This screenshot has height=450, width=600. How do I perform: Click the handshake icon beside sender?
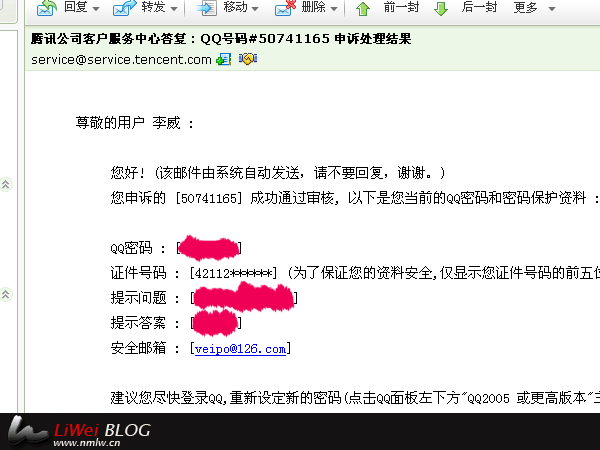tap(248, 59)
